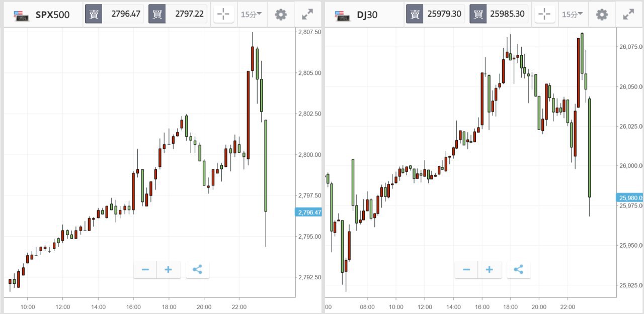Zoom out the SPX500 chart
This screenshot has height=314, width=644.
[x=145, y=270]
